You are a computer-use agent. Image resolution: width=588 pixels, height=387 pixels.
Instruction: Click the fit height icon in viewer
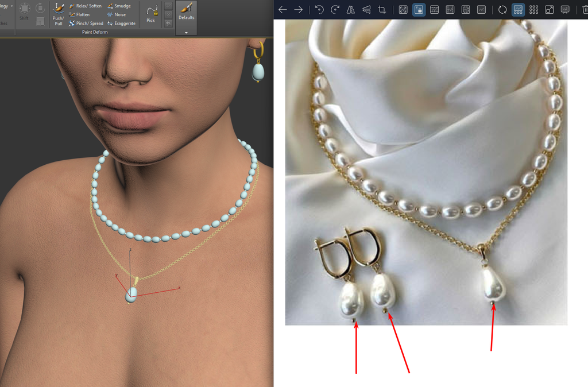(x=450, y=9)
